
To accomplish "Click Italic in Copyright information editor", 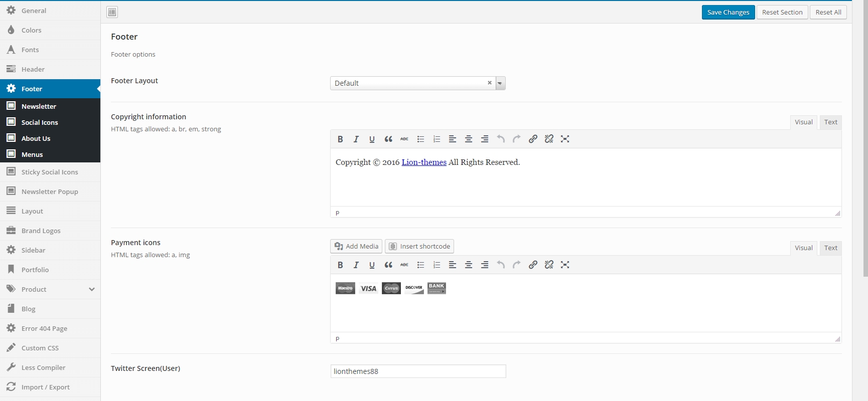I will point(356,139).
